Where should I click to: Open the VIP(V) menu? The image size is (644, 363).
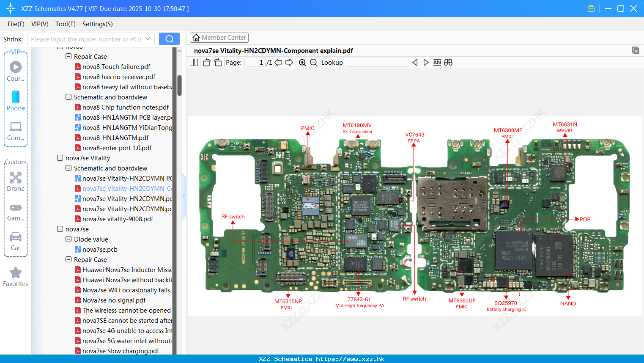(x=40, y=24)
